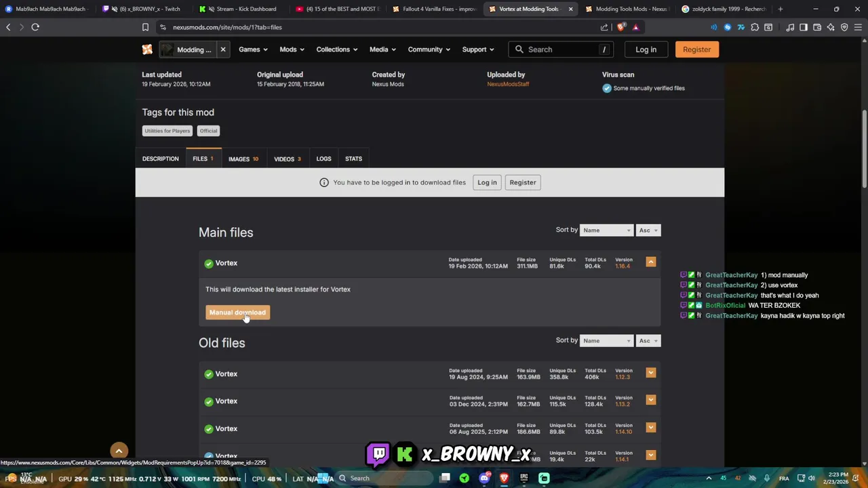This screenshot has width=868, height=488.
Task: Click Register button in the download notice bar
Action: (523, 182)
